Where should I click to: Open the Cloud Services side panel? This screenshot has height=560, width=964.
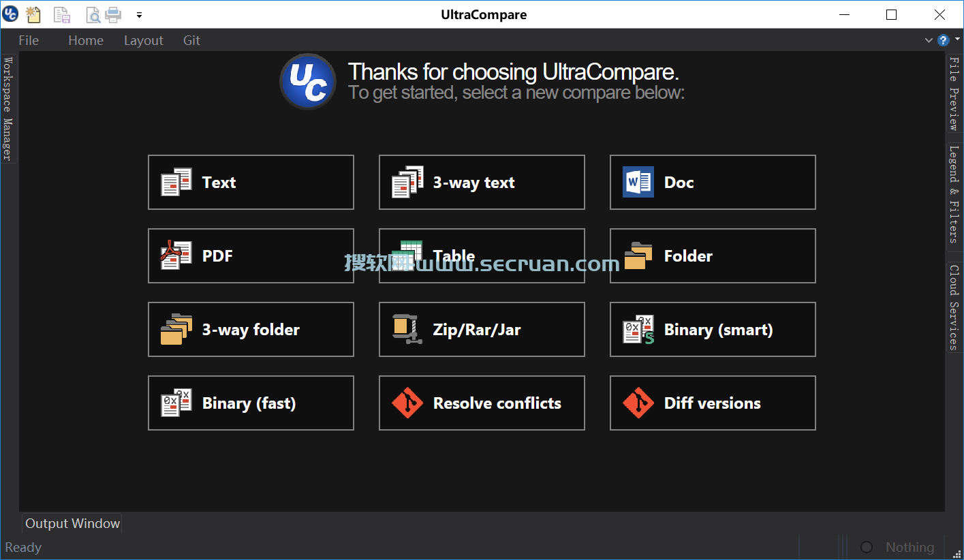(954, 307)
